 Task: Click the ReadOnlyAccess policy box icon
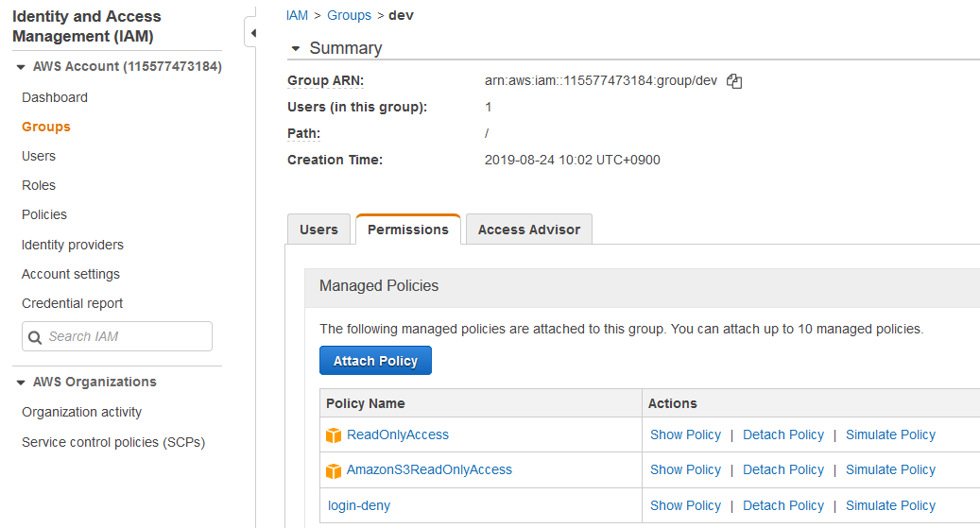(334, 435)
